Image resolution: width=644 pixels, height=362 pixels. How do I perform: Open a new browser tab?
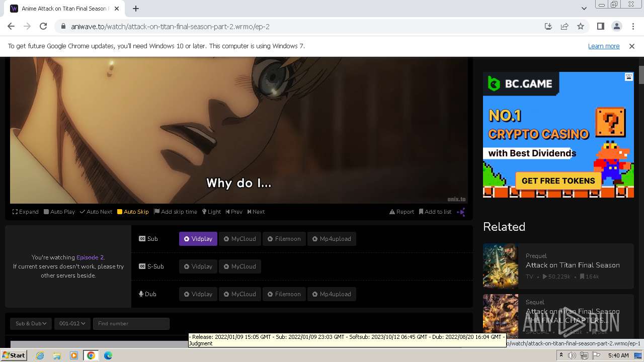click(x=136, y=9)
